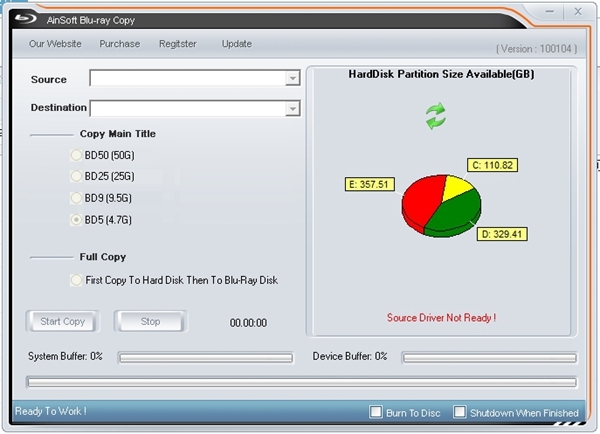Select the BD25 (25G) radio button
600x434 pixels.
(x=76, y=176)
